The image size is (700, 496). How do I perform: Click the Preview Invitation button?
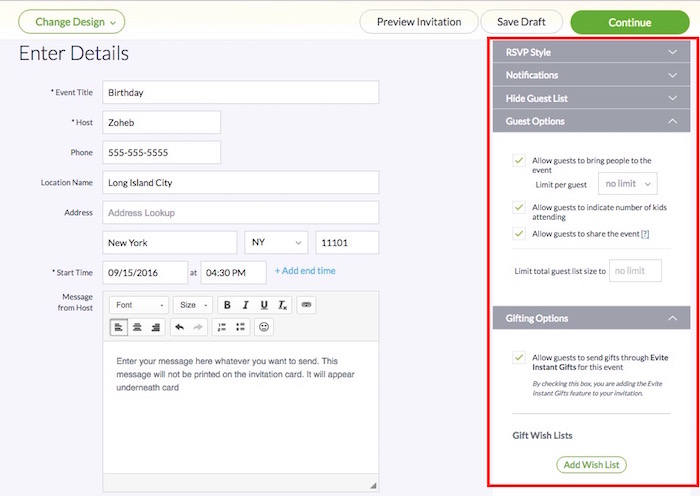(x=418, y=22)
